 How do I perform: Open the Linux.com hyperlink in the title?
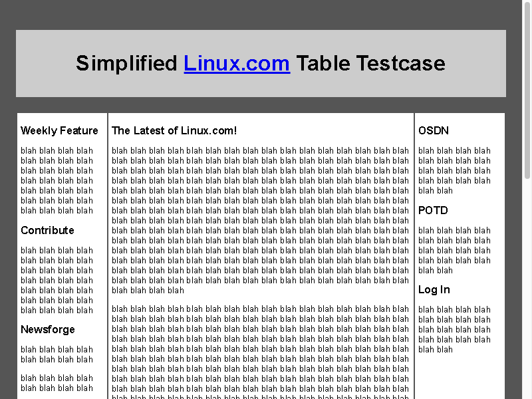237,63
